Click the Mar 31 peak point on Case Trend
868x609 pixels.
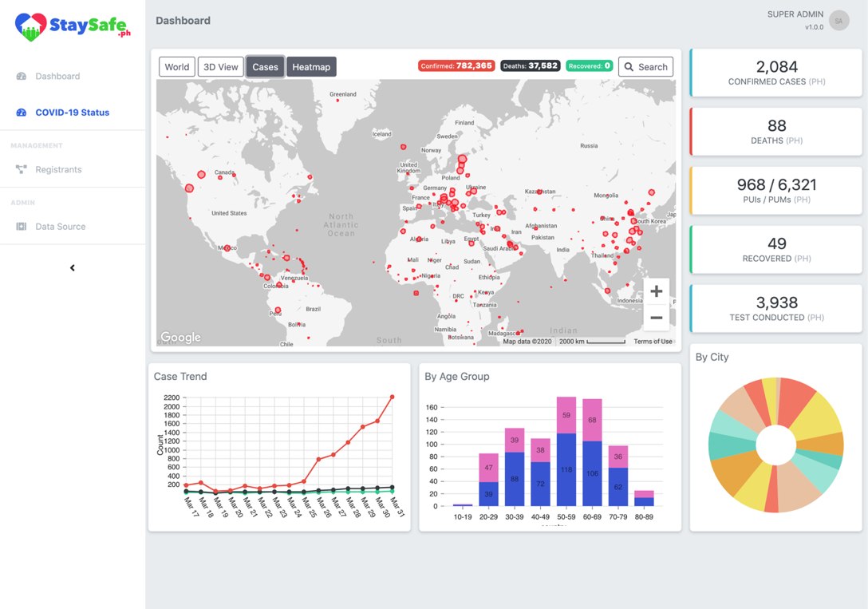coord(393,397)
